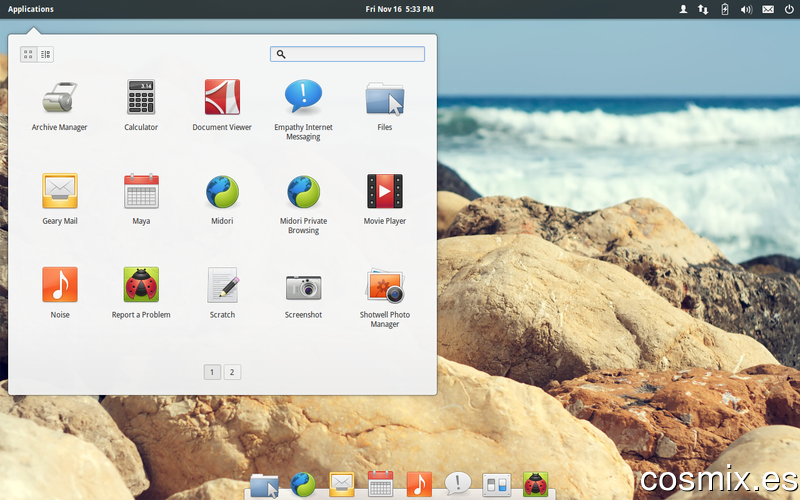Open the Files app in launcher grid
The width and height of the screenshot is (800, 500).
point(385,106)
